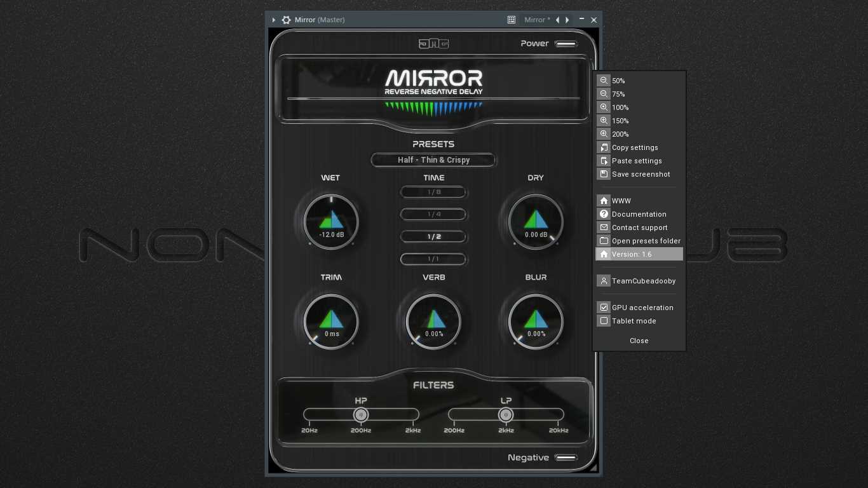Click Close at bottom of popup menu
The image size is (868, 488).
coord(639,341)
